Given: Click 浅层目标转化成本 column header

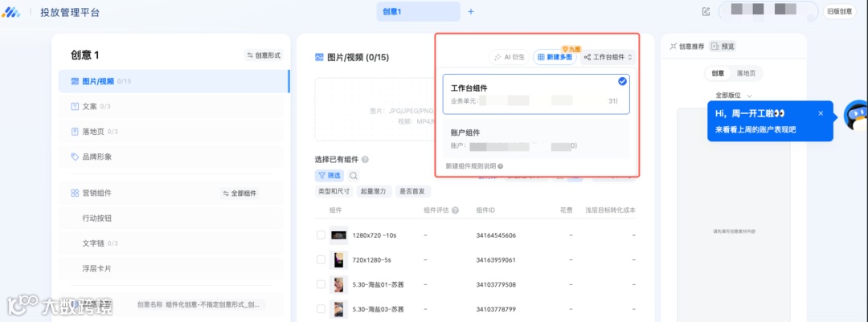Looking at the screenshot, I should (611, 210).
